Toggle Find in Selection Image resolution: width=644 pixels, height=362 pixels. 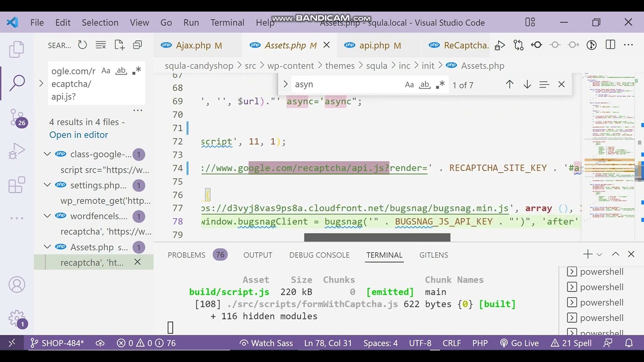pyautogui.click(x=544, y=84)
